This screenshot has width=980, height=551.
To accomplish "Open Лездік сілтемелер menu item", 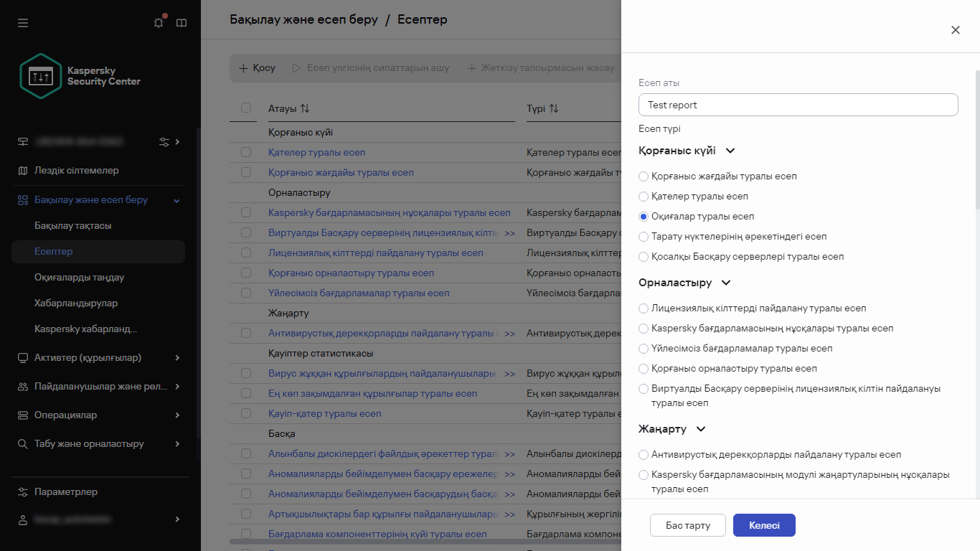I will coord(76,171).
